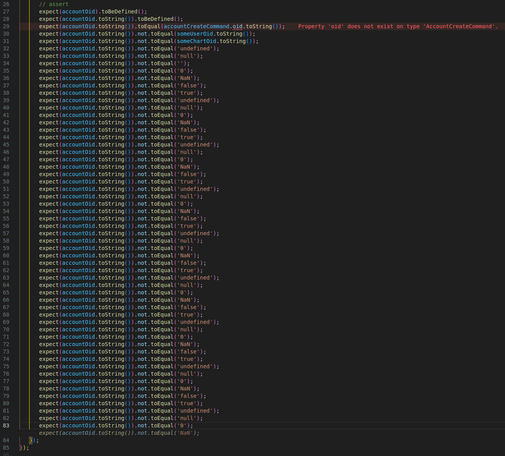This screenshot has height=456, width=505.
Task: Click line number 52 in the gutter
Action: (6, 196)
